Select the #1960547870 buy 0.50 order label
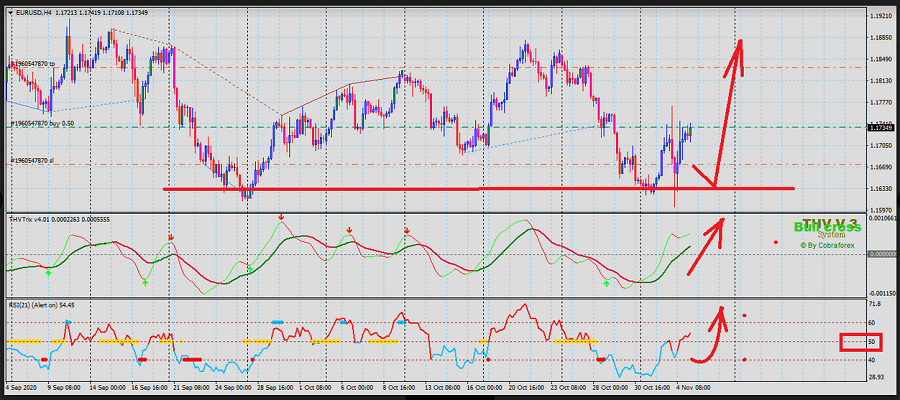The height and width of the screenshot is (400, 900). pyautogui.click(x=42, y=123)
